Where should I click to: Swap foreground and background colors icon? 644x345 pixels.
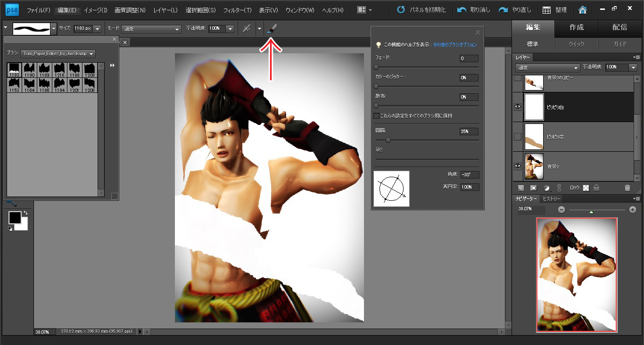(x=25, y=214)
